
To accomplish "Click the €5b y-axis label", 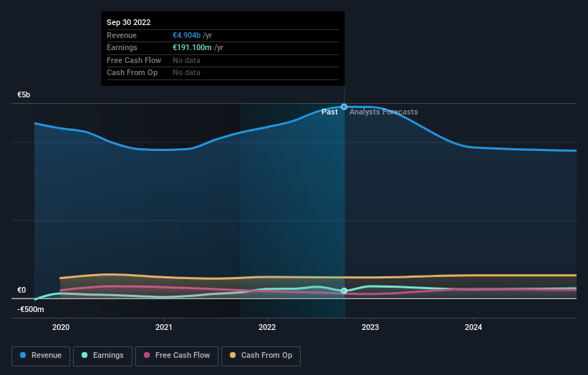I will tap(24, 94).
